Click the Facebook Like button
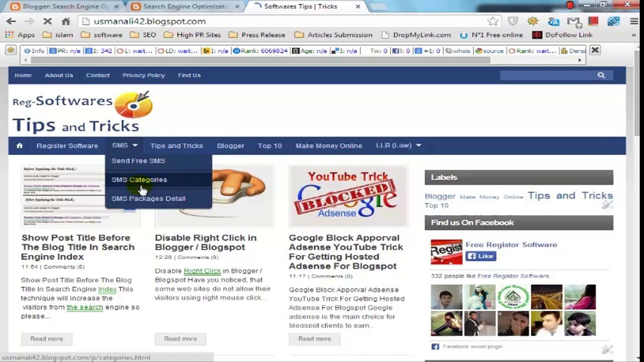Screen dimensions: 644x362 tap(481, 256)
